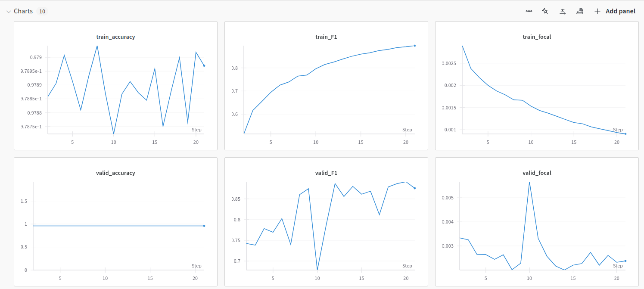
Task: Open the valid_focal chart panel
Action: [535, 222]
